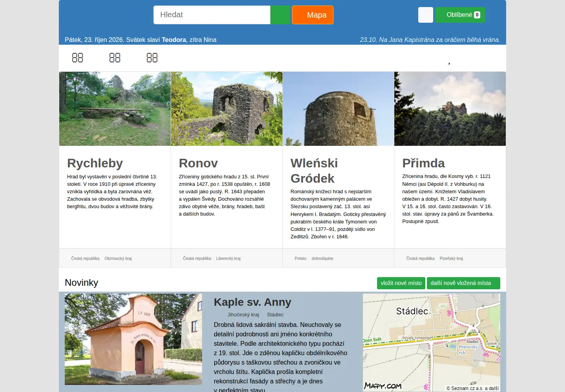
Task: Open the Rychleby heading link
Action: [x=95, y=163]
